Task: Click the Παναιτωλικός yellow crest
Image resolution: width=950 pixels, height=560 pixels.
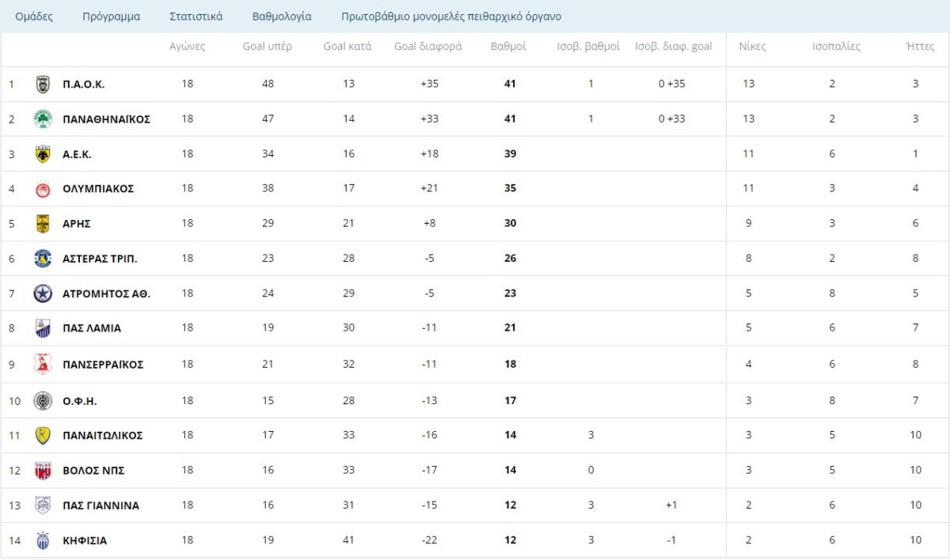Action: (43, 436)
